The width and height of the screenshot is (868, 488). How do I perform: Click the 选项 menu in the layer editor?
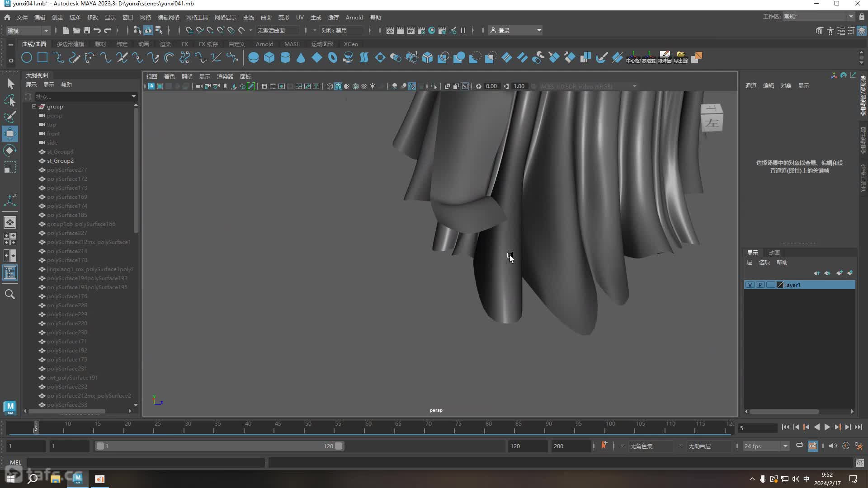point(764,262)
